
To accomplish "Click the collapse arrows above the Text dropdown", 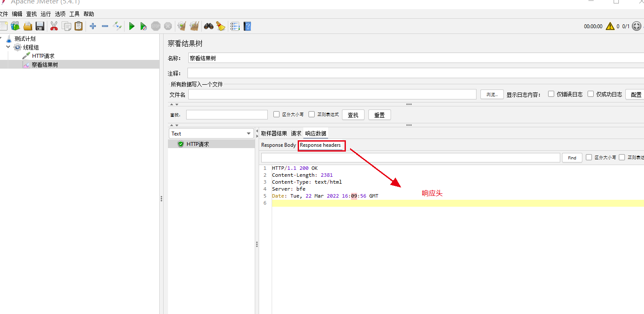I will [x=174, y=125].
